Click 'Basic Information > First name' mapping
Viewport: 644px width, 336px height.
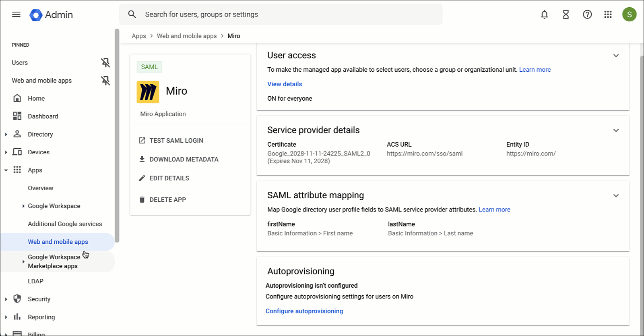point(310,233)
